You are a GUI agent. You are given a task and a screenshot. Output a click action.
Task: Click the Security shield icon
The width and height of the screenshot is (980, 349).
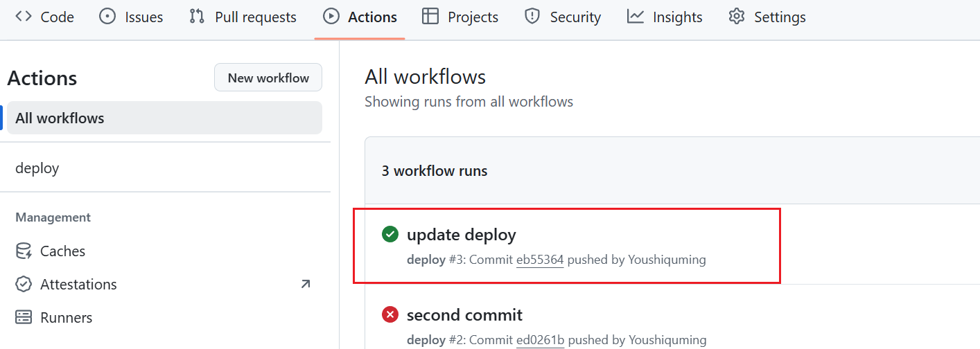532,17
